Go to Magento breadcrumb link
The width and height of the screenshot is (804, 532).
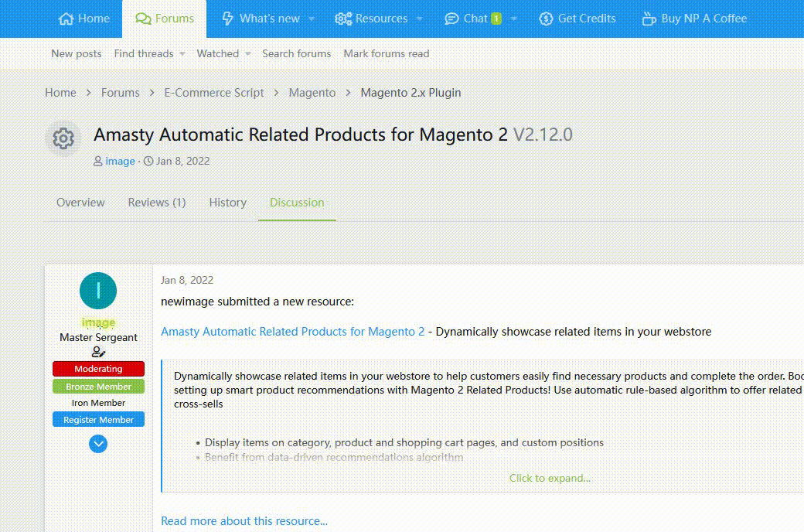point(312,93)
